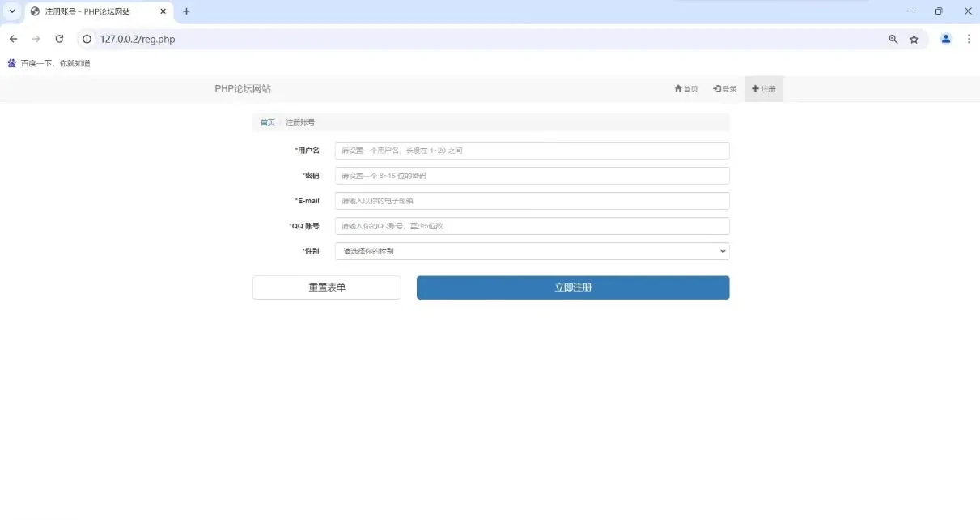Click the browser back arrow
The image size is (980, 520).
point(13,38)
